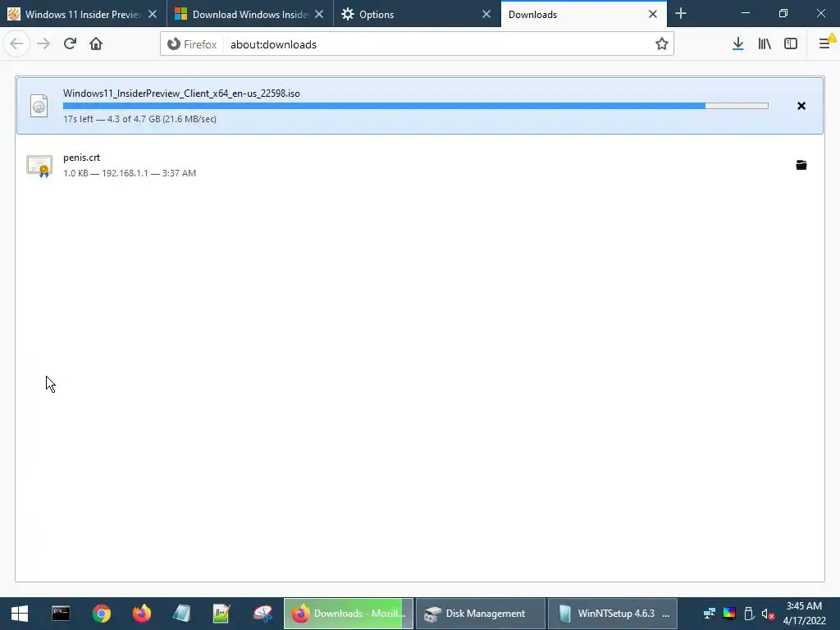
Task: Click the colorful display tray icon
Action: coord(729,614)
